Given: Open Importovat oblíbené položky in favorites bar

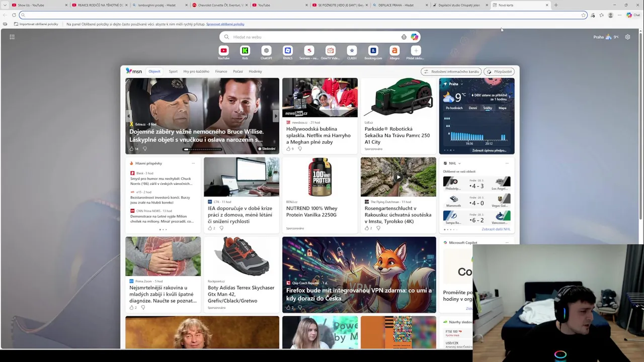Looking at the screenshot, I should tap(36, 24).
